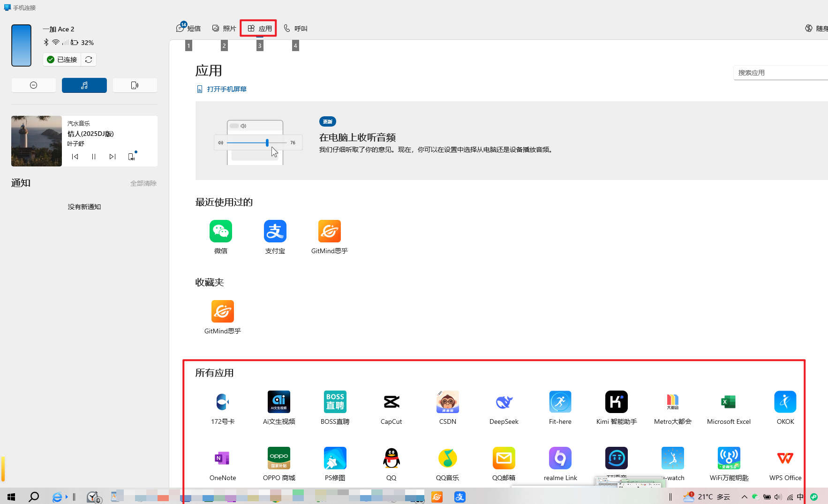Open WiFi万能钥匙 app
This screenshot has width=828, height=504.
click(729, 458)
